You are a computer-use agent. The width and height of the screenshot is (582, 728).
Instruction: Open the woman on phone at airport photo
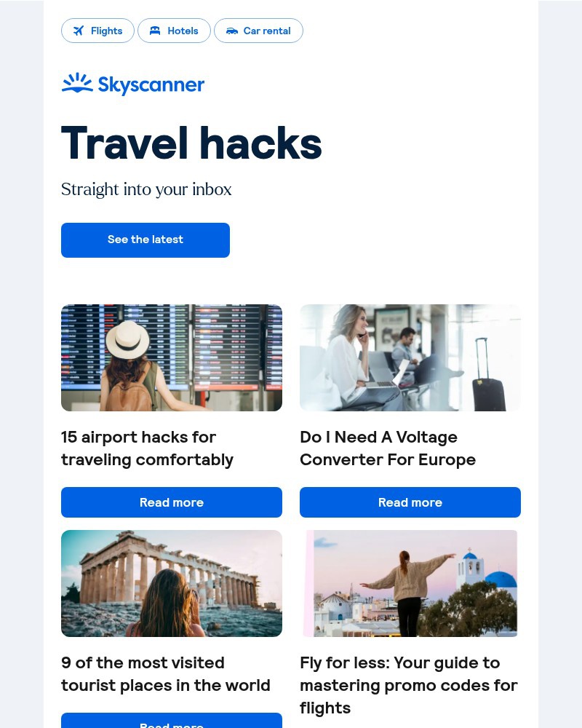410,357
